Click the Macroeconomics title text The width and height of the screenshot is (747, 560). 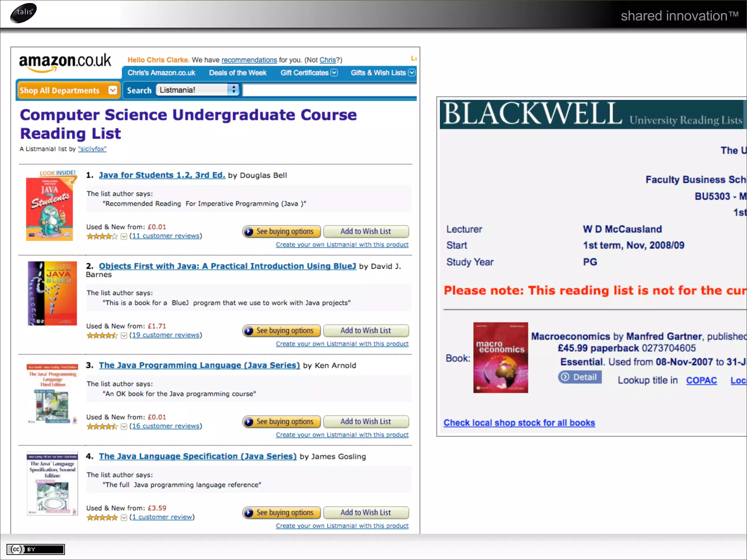pyautogui.click(x=570, y=336)
